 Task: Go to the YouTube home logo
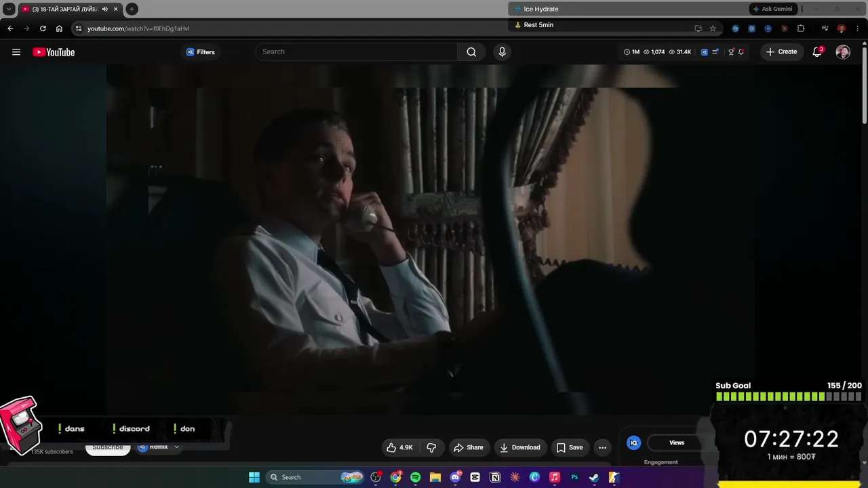click(x=54, y=52)
